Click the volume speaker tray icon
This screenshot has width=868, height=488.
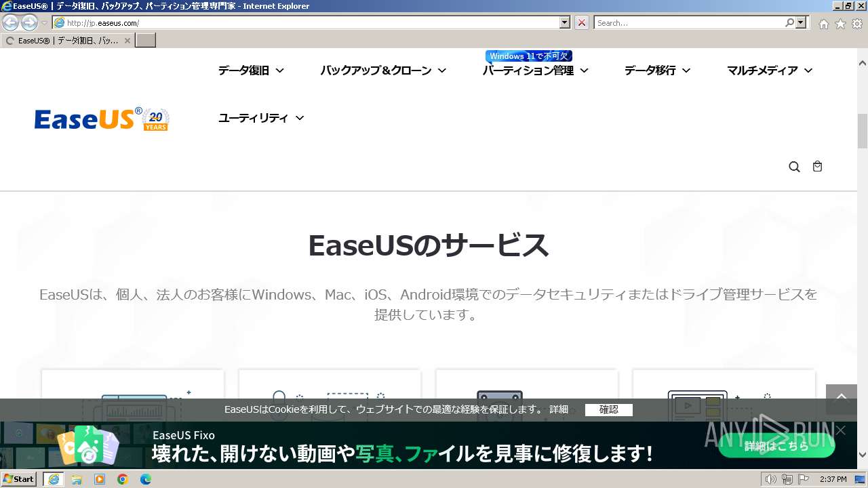click(x=770, y=479)
